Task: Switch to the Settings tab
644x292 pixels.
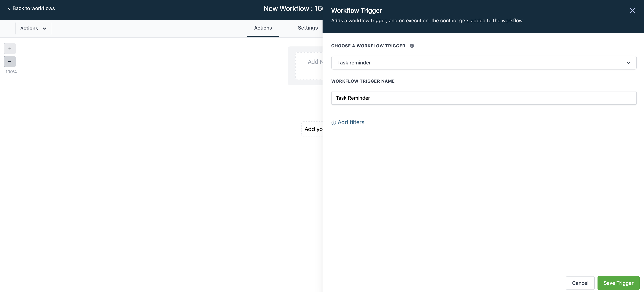Action: [308, 28]
